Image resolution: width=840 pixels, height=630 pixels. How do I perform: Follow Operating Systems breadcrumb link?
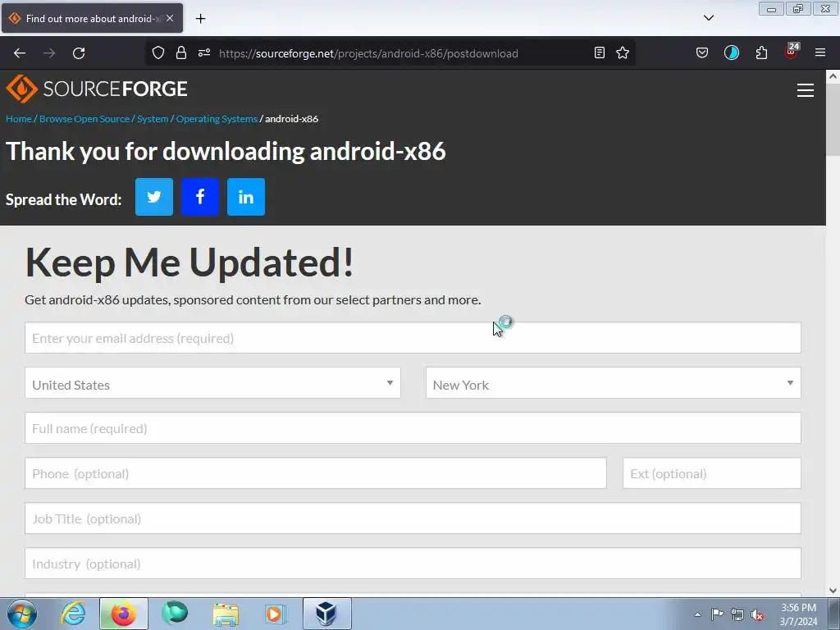pyautogui.click(x=217, y=119)
